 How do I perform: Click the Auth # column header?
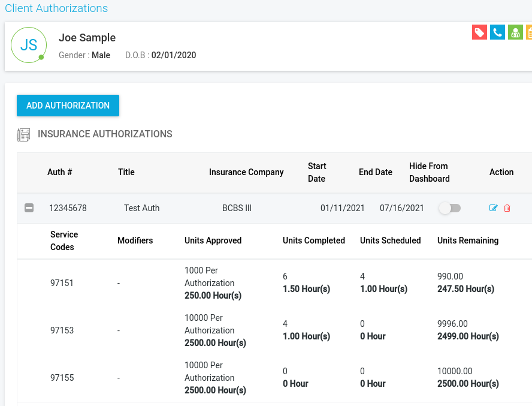(x=60, y=172)
